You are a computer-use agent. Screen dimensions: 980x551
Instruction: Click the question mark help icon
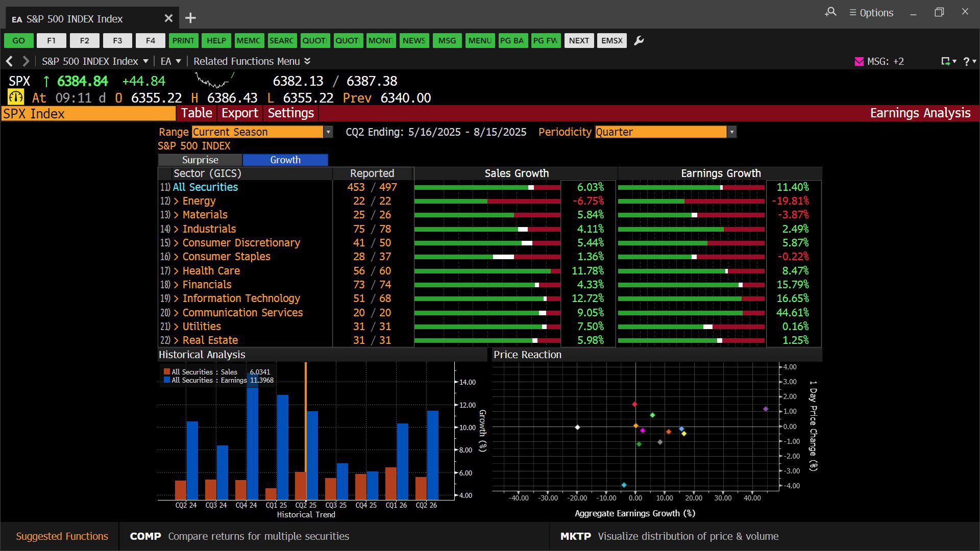[x=966, y=61]
